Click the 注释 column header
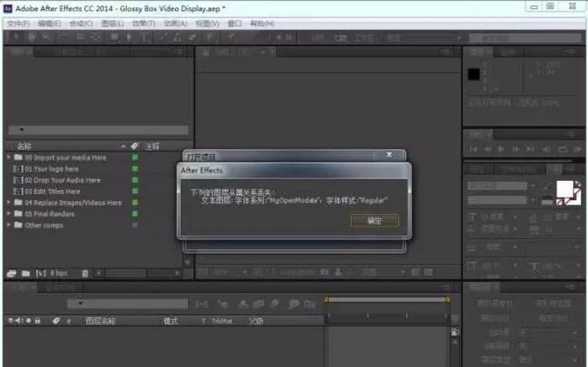Image resolution: width=588 pixels, height=367 pixels. [x=152, y=146]
